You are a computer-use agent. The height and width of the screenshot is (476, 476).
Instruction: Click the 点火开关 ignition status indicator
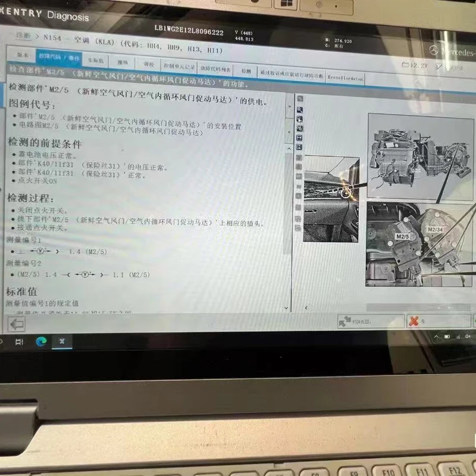(x=450, y=67)
